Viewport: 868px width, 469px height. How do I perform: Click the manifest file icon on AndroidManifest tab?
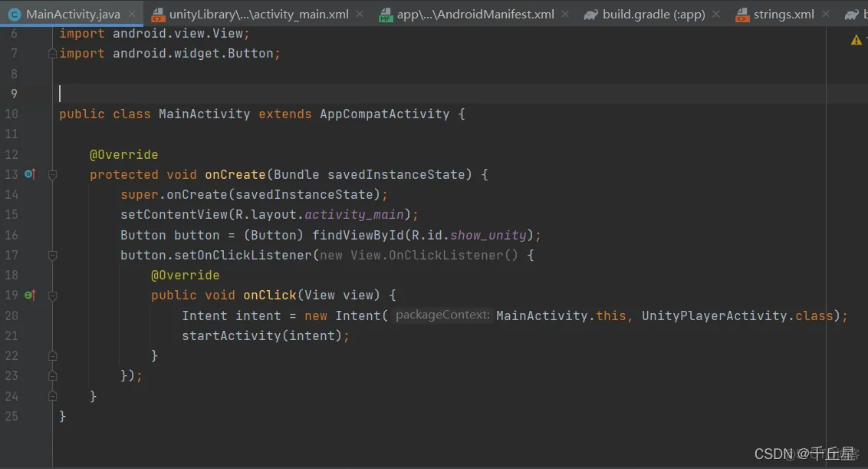[385, 15]
